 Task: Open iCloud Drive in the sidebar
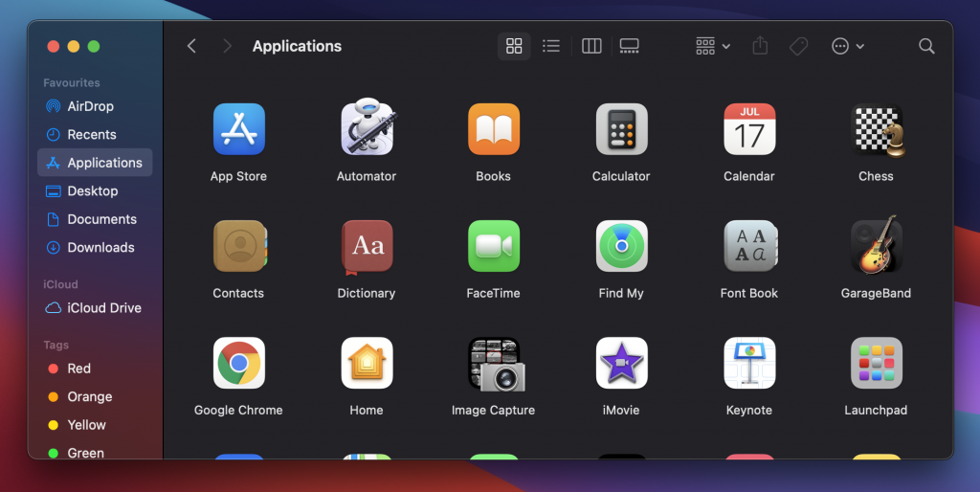(x=95, y=307)
